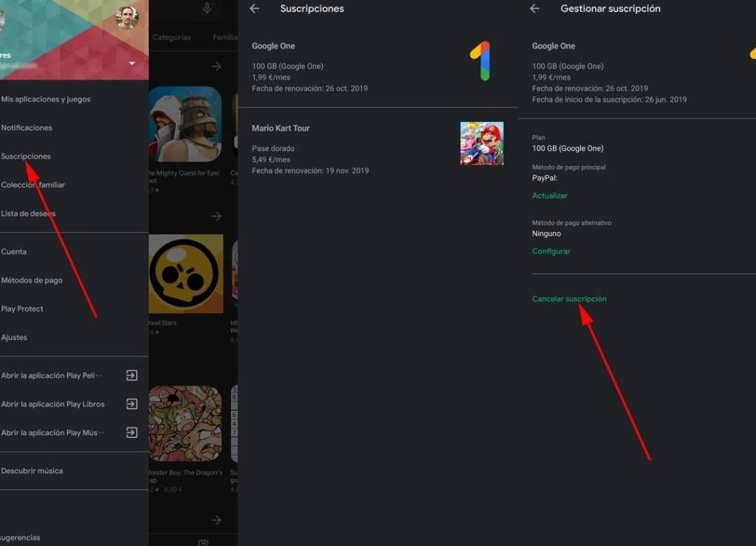Tap the back arrow beside Gestionar suscripción

click(x=535, y=9)
